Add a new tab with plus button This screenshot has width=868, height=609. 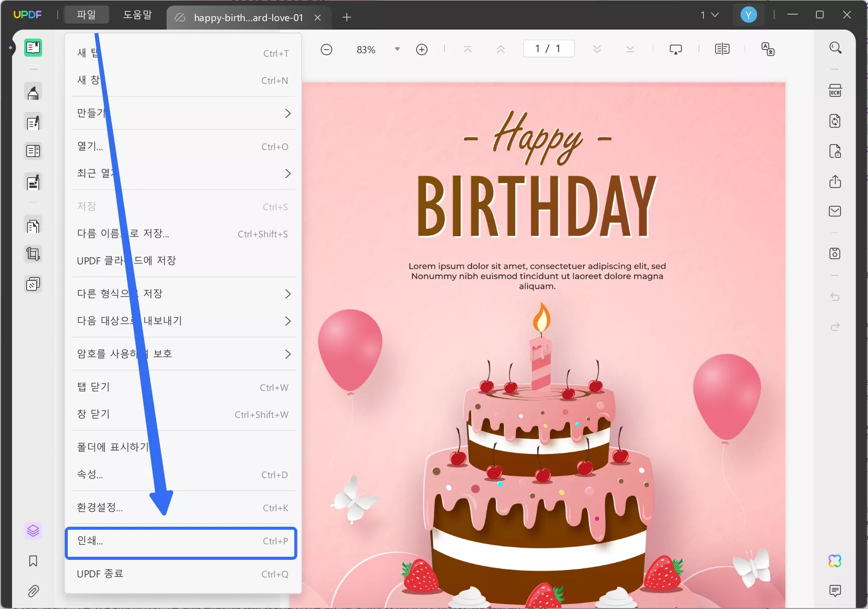coord(347,18)
